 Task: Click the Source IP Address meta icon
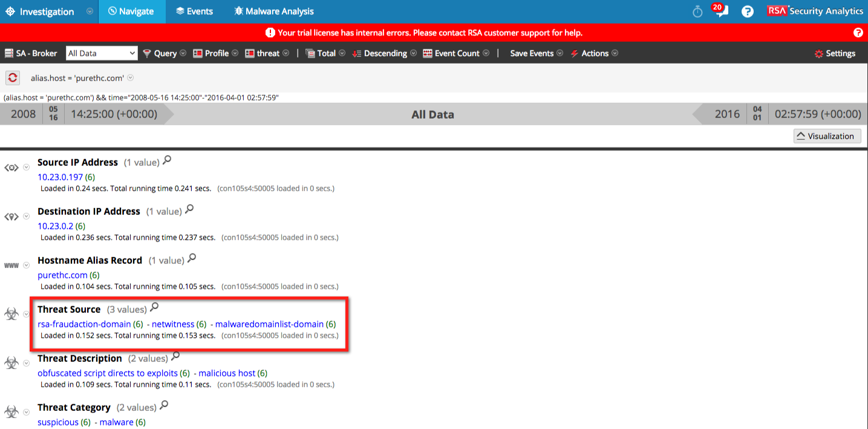click(11, 168)
